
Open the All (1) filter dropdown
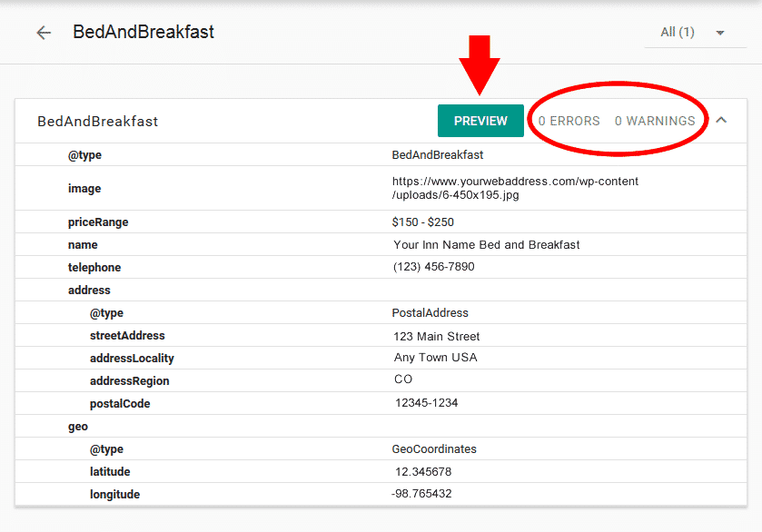click(695, 33)
